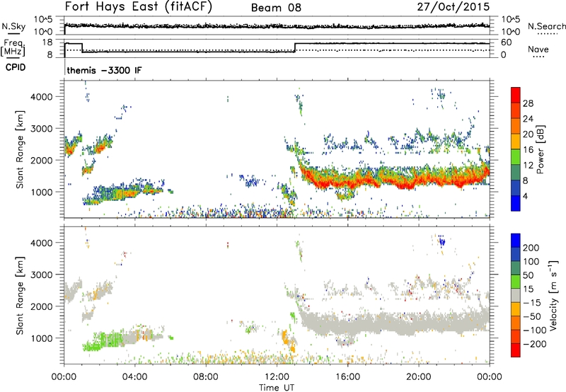Click the '20:00' time axis label
Screen dimensions: 566x392
click(x=418, y=377)
